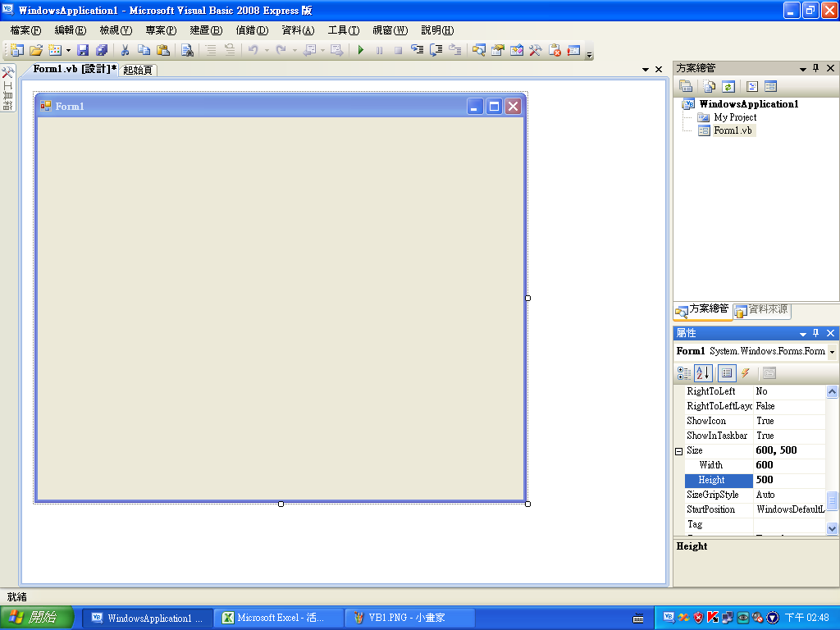The image size is (840, 630).
Task: Click Show All Files icon in 方案總管
Action: point(710,86)
